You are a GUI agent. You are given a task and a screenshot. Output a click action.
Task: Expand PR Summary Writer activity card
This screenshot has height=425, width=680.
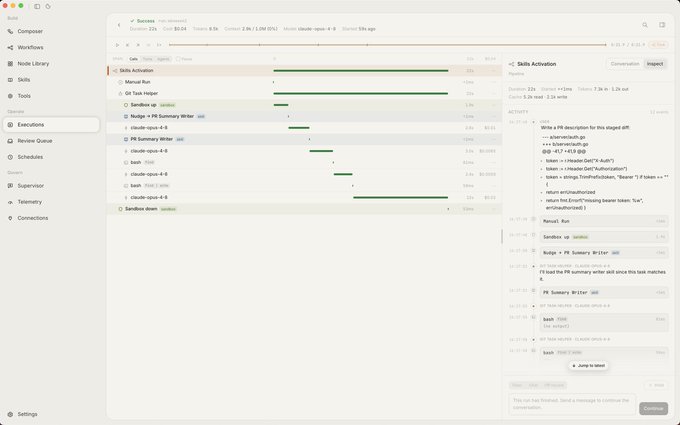coord(604,293)
